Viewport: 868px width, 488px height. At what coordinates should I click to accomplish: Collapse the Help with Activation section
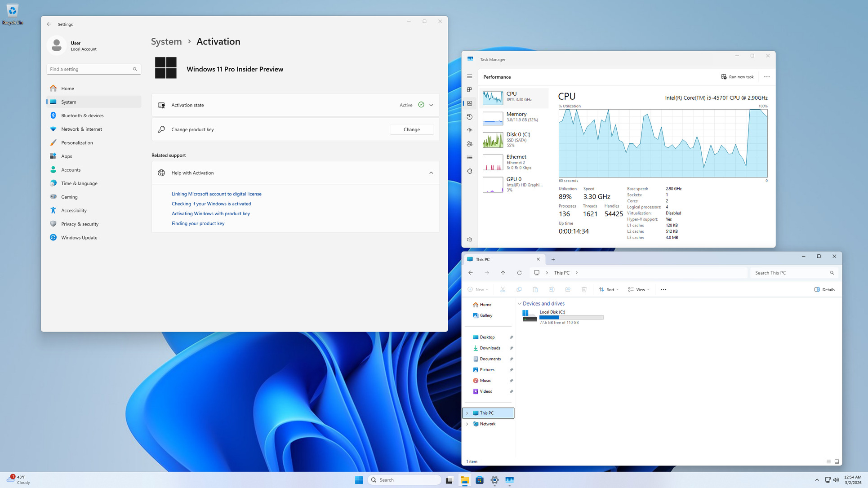point(431,173)
